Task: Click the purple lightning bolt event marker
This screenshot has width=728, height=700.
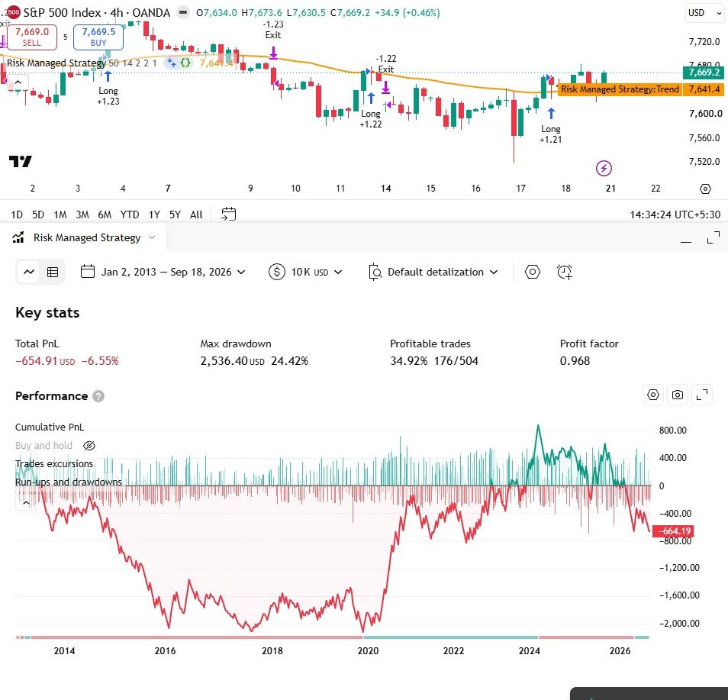Action: (604, 168)
